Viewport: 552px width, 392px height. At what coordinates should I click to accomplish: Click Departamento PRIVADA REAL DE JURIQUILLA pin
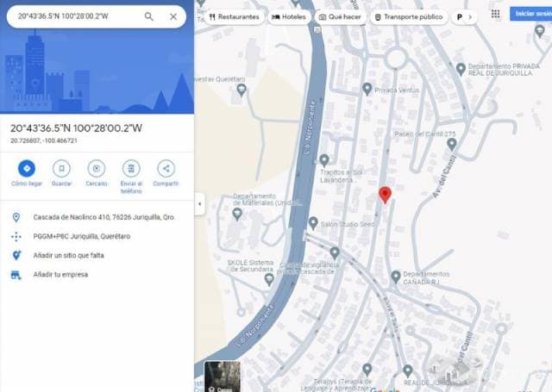click(461, 69)
